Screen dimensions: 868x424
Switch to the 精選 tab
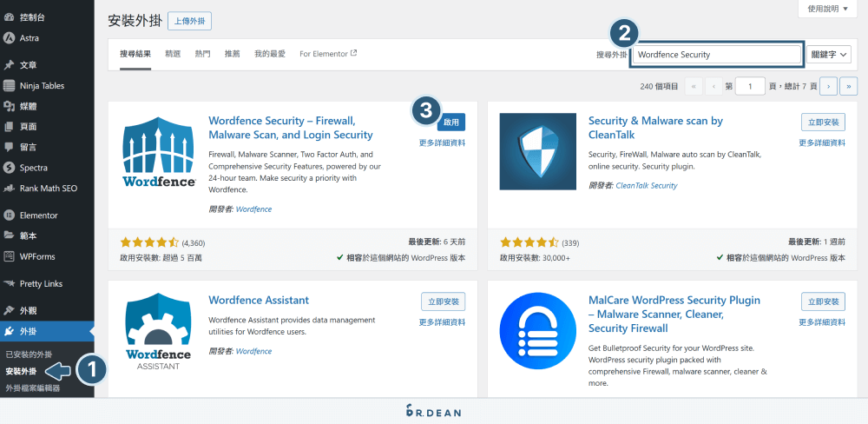click(173, 55)
